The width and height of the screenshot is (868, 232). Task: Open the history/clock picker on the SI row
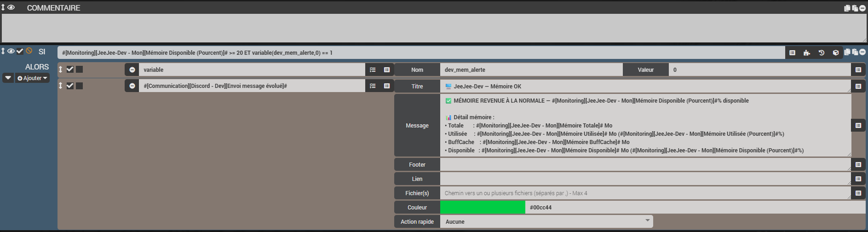pos(822,52)
